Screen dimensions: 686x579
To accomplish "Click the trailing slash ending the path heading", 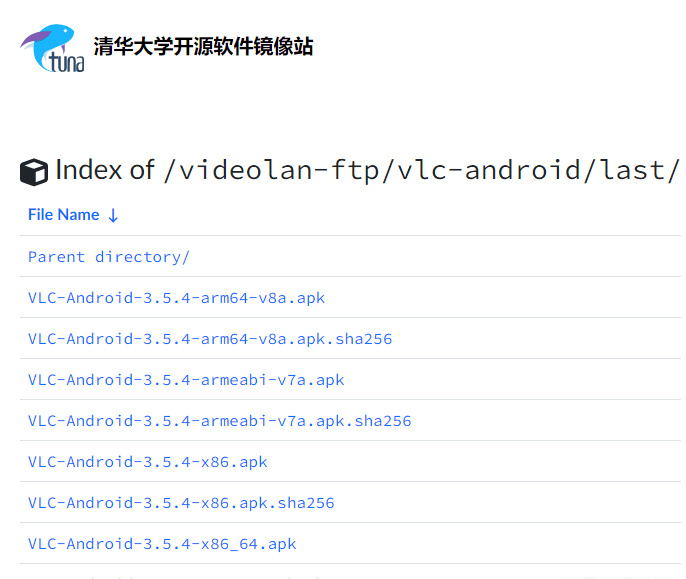I will pyautogui.click(x=673, y=170).
